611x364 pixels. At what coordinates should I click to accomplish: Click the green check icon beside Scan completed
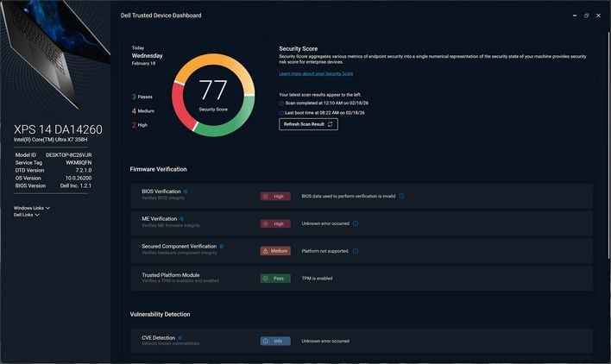281,104
